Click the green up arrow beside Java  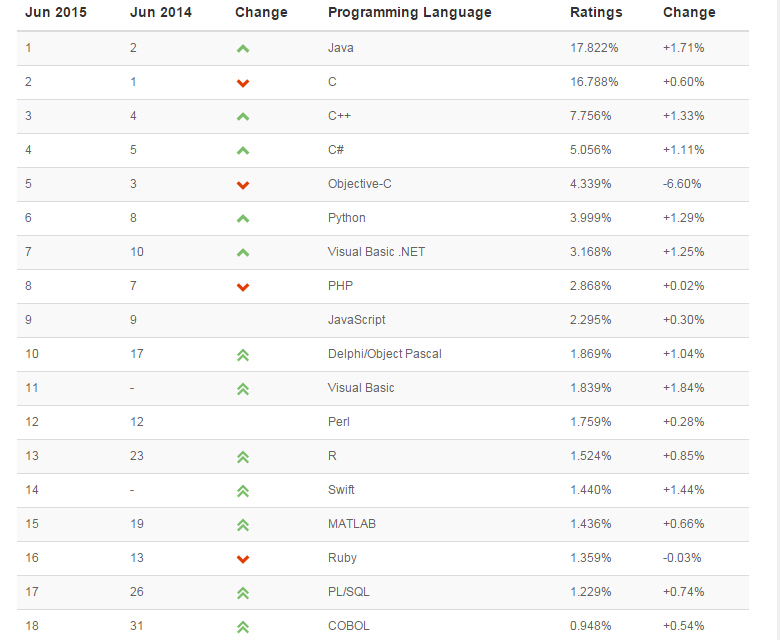(x=242, y=48)
